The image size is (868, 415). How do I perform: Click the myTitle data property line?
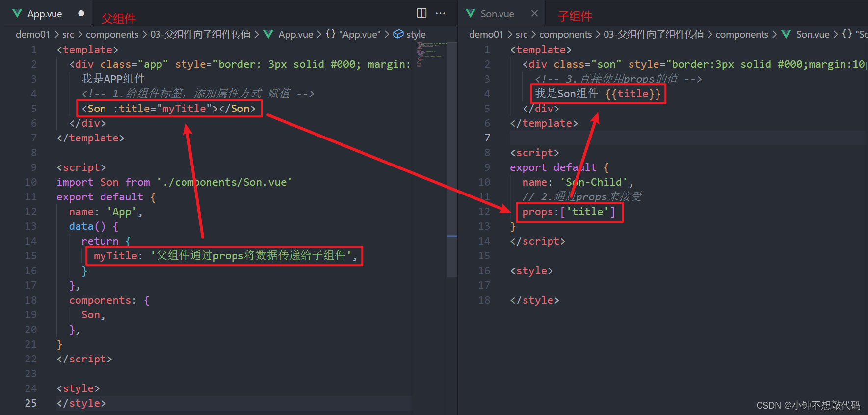pyautogui.click(x=226, y=255)
